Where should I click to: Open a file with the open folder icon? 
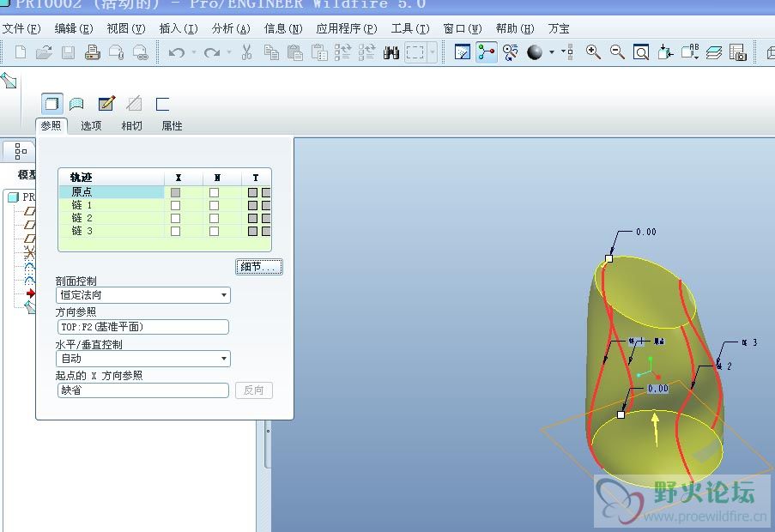(x=44, y=51)
